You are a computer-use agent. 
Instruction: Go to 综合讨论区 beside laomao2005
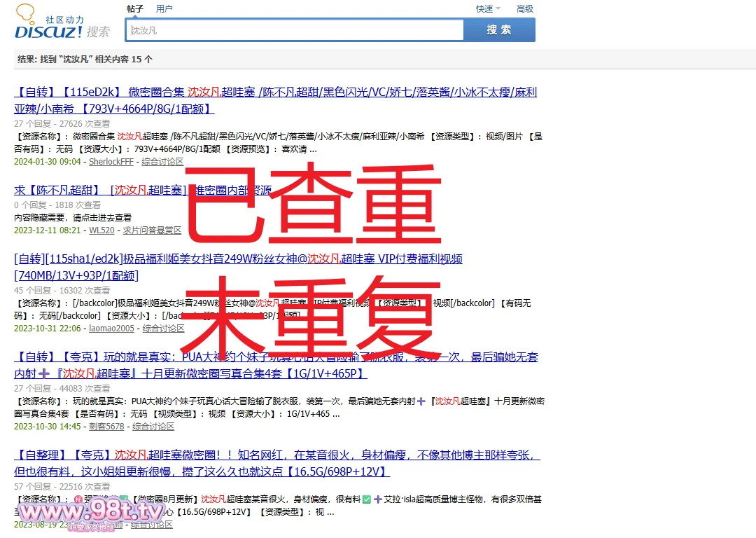(163, 329)
